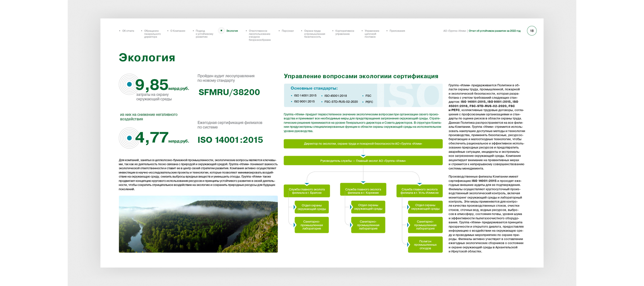Click the Полигон промышленных отходов box
The width and height of the screenshot is (644, 286).
425,244
